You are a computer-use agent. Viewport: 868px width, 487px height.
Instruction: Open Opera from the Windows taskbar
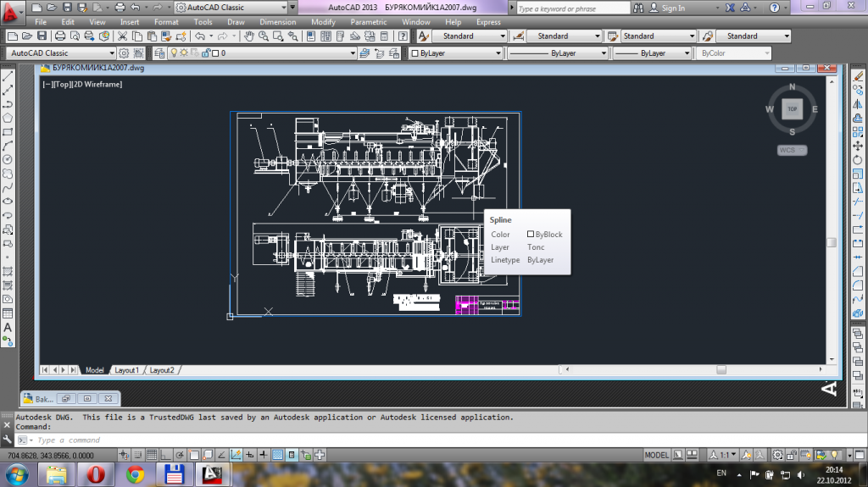[x=95, y=475]
